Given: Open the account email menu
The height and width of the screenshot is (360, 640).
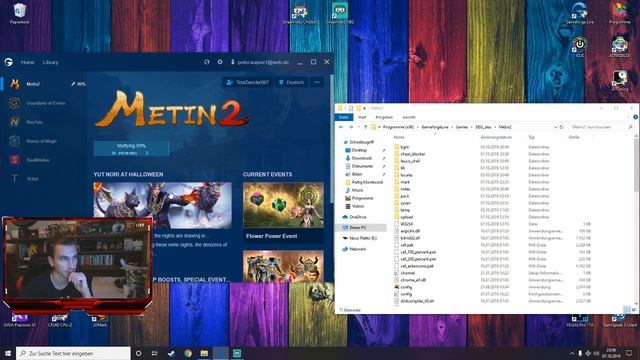Looking at the screenshot, I should pyautogui.click(x=260, y=62).
